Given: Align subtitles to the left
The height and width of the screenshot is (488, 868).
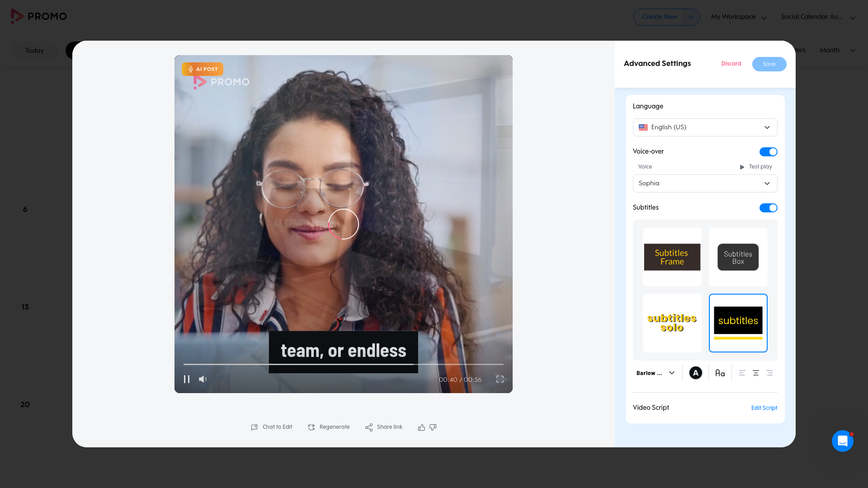Looking at the screenshot, I should pyautogui.click(x=742, y=373).
